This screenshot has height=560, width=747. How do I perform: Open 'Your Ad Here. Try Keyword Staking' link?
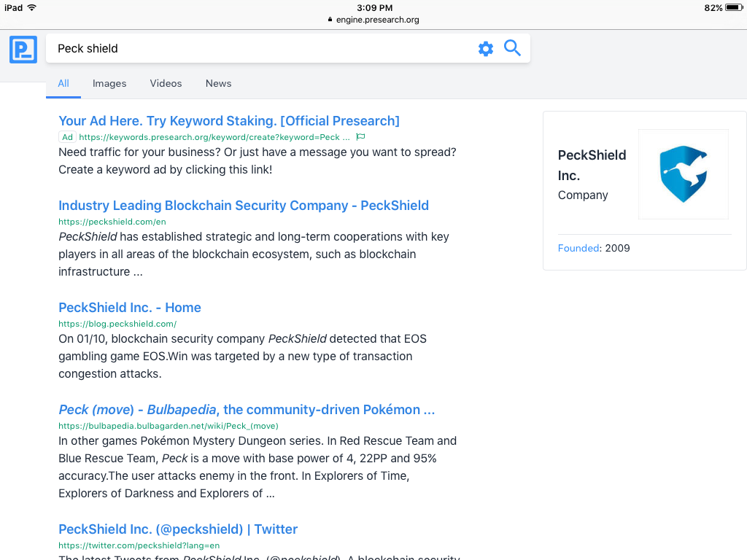[x=228, y=121]
